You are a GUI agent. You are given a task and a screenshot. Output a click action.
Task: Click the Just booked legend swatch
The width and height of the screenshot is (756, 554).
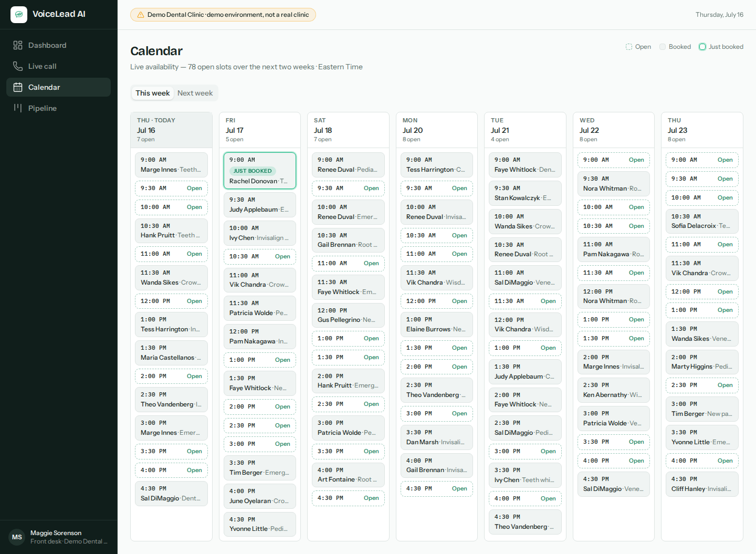tap(702, 47)
